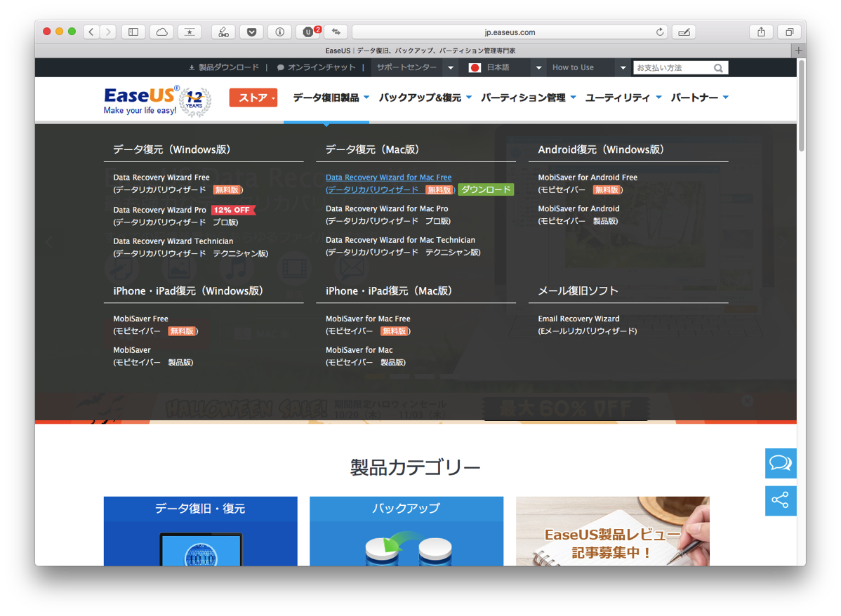Screen dimensions: 841x616
Task: Go back with Safari's back arrow
Action: (x=91, y=32)
